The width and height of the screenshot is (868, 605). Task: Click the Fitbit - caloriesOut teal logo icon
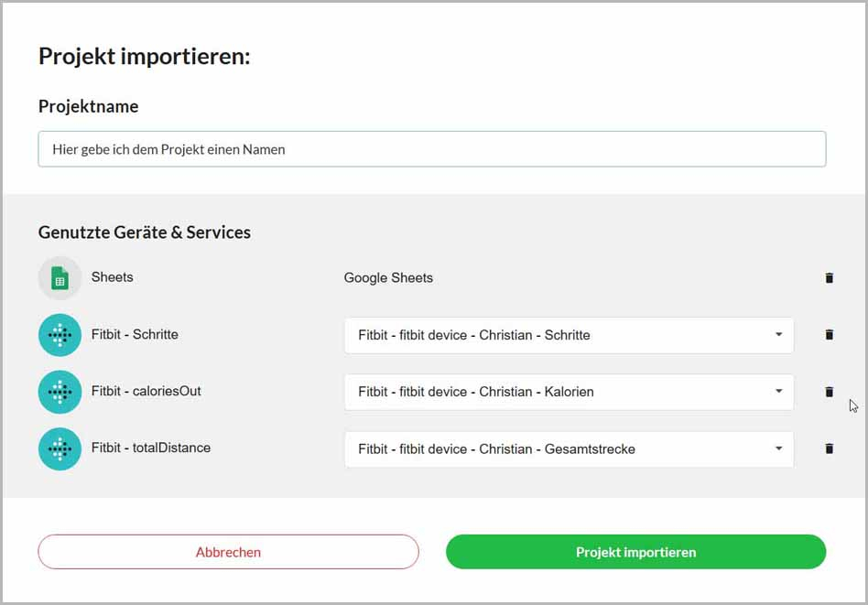pyautogui.click(x=60, y=392)
